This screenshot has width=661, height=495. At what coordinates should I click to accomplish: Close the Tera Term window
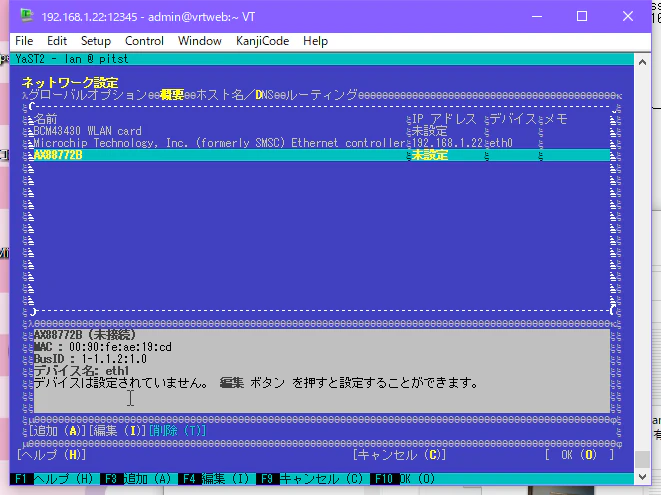[628, 16]
